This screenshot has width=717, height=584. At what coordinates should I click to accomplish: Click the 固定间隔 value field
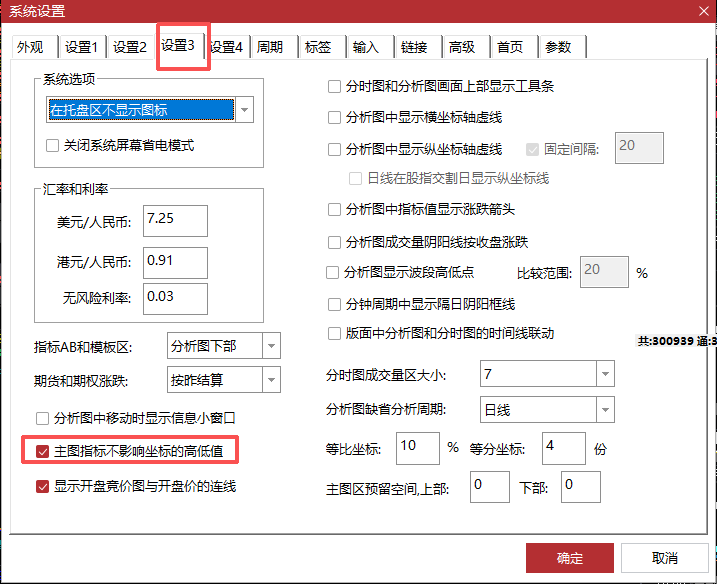(x=639, y=148)
